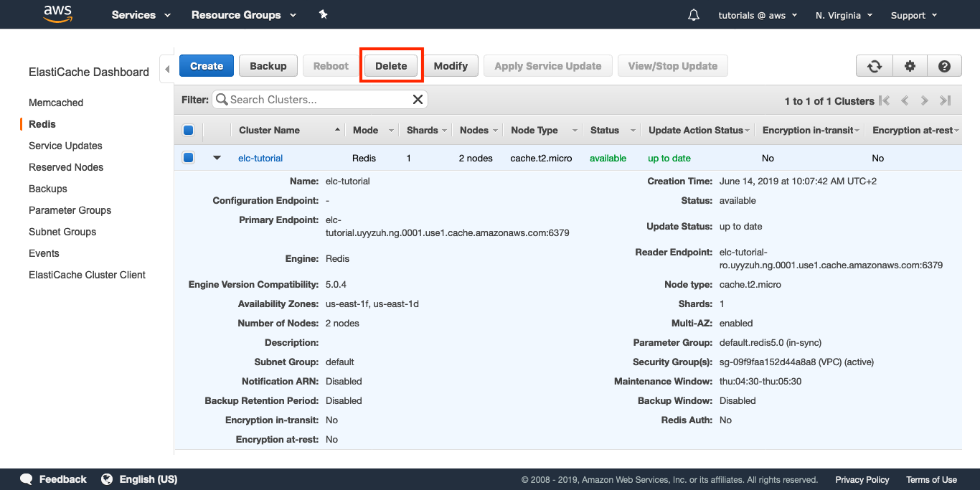Image resolution: width=980 pixels, height=490 pixels.
Task: Click the Search Clusters filter field
Action: point(316,100)
